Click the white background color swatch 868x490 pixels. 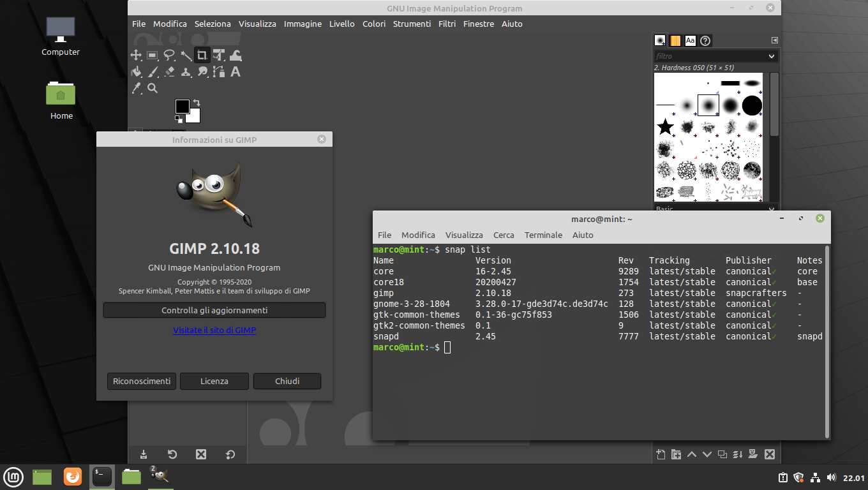pos(194,117)
